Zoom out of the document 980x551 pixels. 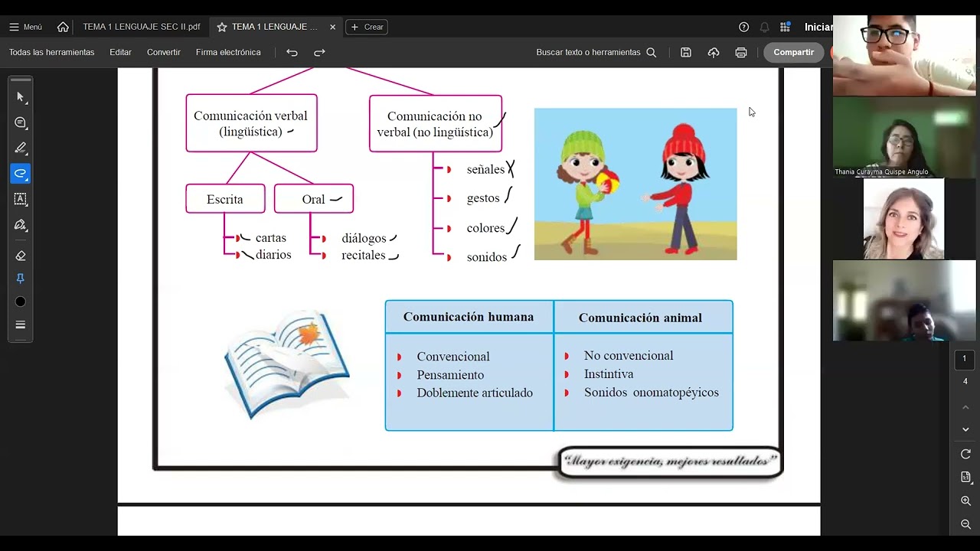[x=965, y=525]
